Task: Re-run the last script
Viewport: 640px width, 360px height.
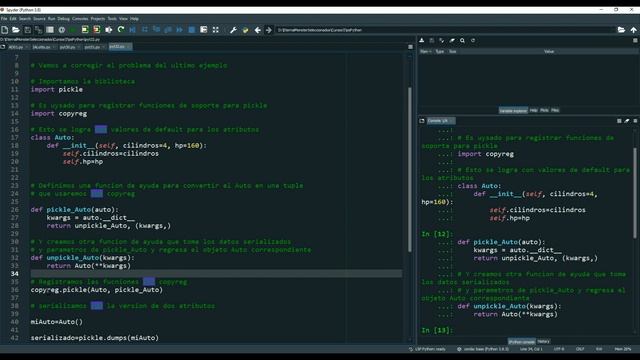Action: (x=120, y=30)
